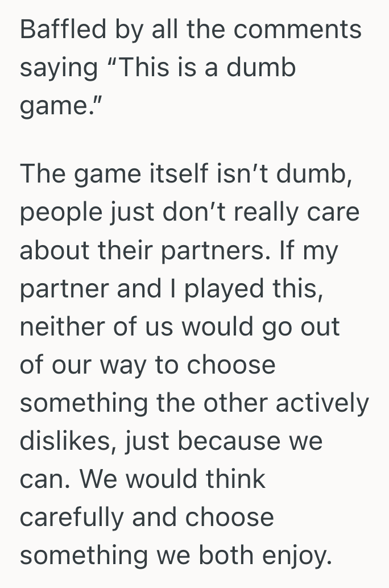Click the words "The game itself"
The width and height of the screenshot is (389, 588).
coord(113,173)
